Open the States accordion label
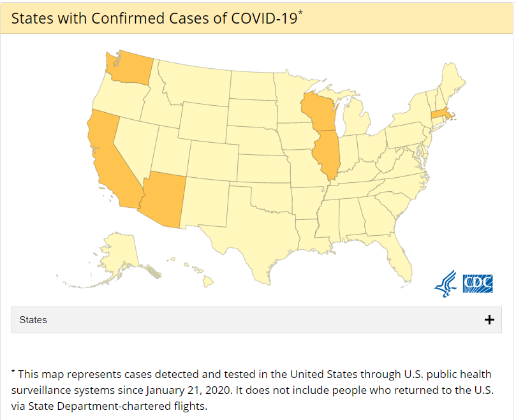Screen dimensions: 516x420 [33, 320]
